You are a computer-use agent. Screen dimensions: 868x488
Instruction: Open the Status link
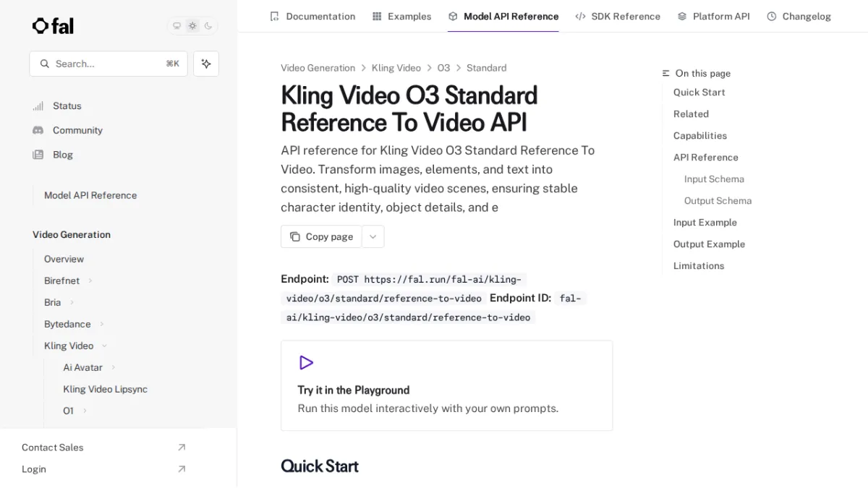[x=67, y=106]
